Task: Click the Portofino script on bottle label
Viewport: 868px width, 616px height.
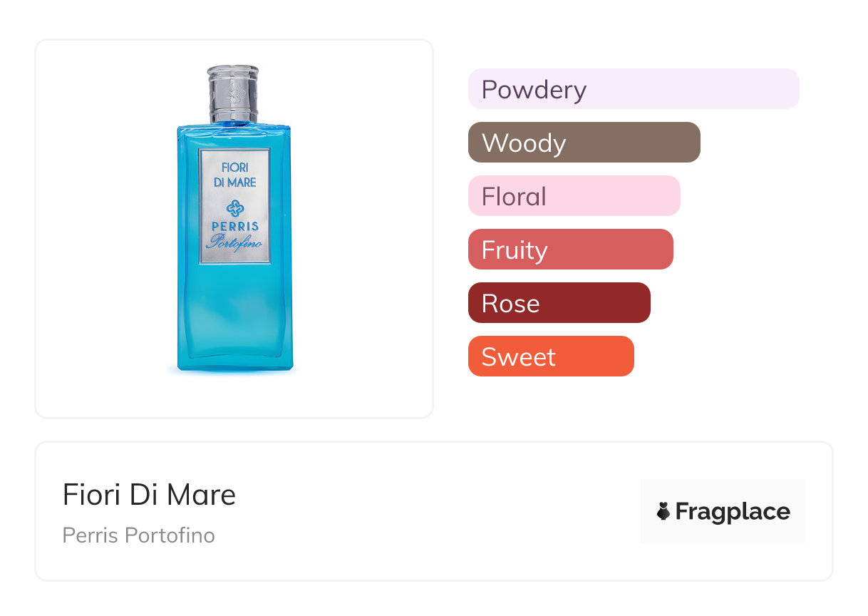Action: point(234,242)
